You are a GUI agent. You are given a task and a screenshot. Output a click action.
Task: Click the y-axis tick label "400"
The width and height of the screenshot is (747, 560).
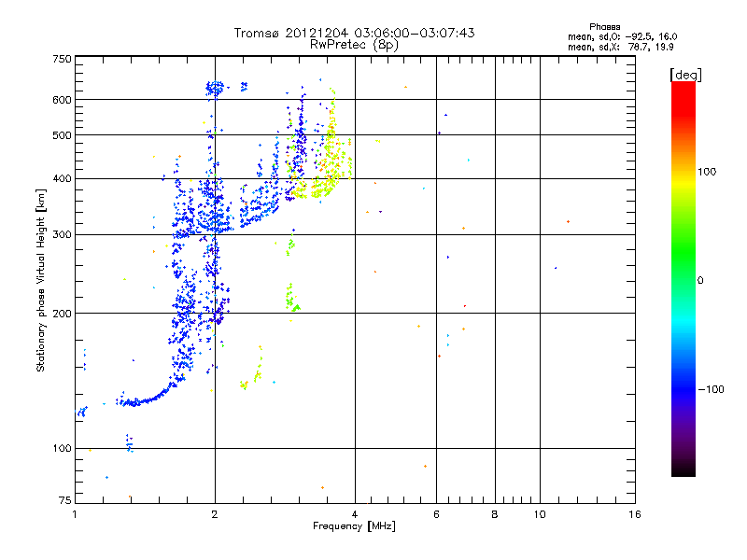click(62, 178)
